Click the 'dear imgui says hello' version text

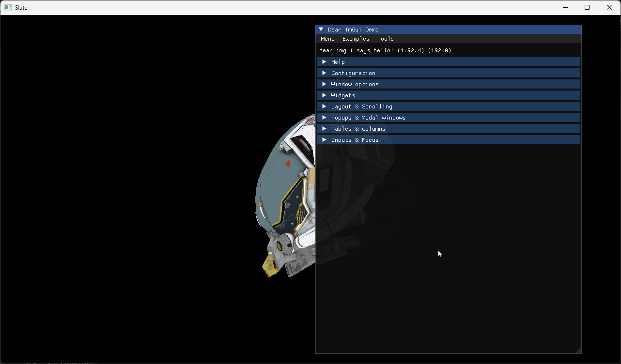point(385,50)
